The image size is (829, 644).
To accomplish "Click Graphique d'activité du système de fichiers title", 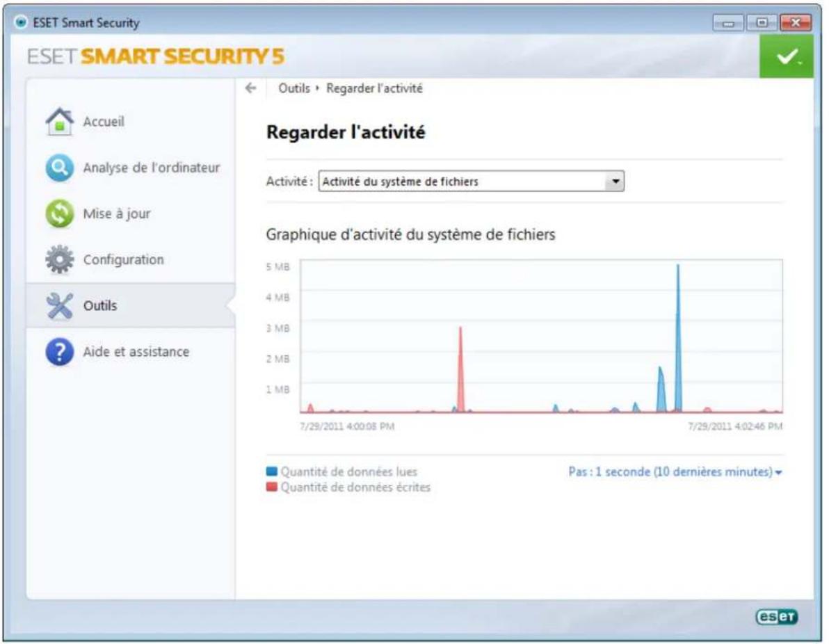I will pos(411,234).
